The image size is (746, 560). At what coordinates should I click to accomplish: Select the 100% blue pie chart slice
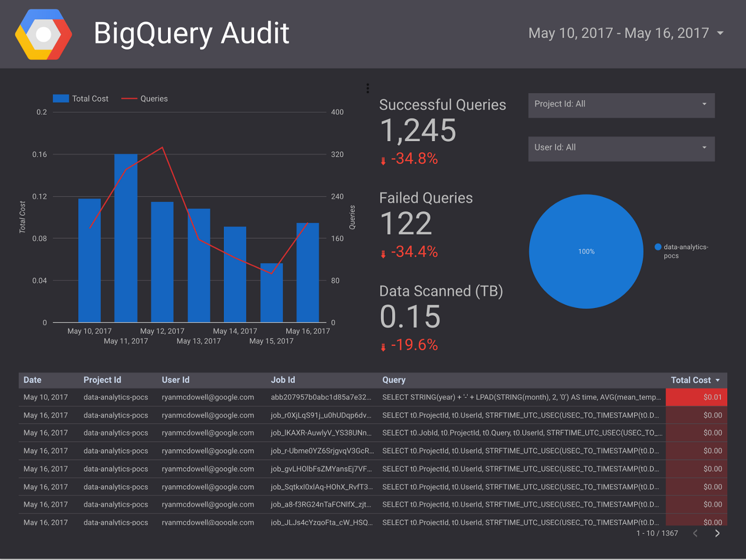586,251
